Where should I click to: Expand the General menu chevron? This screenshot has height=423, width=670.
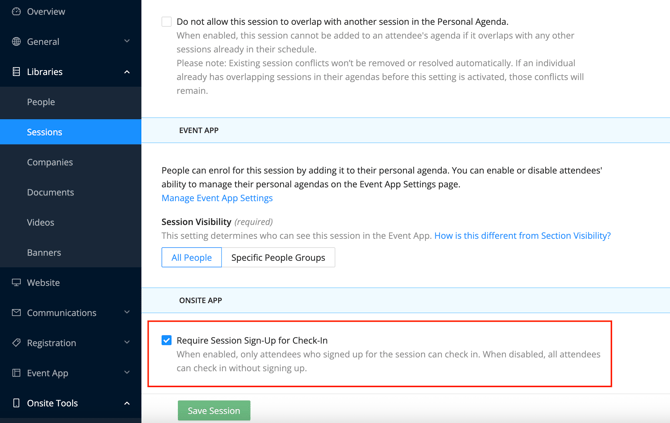127,42
